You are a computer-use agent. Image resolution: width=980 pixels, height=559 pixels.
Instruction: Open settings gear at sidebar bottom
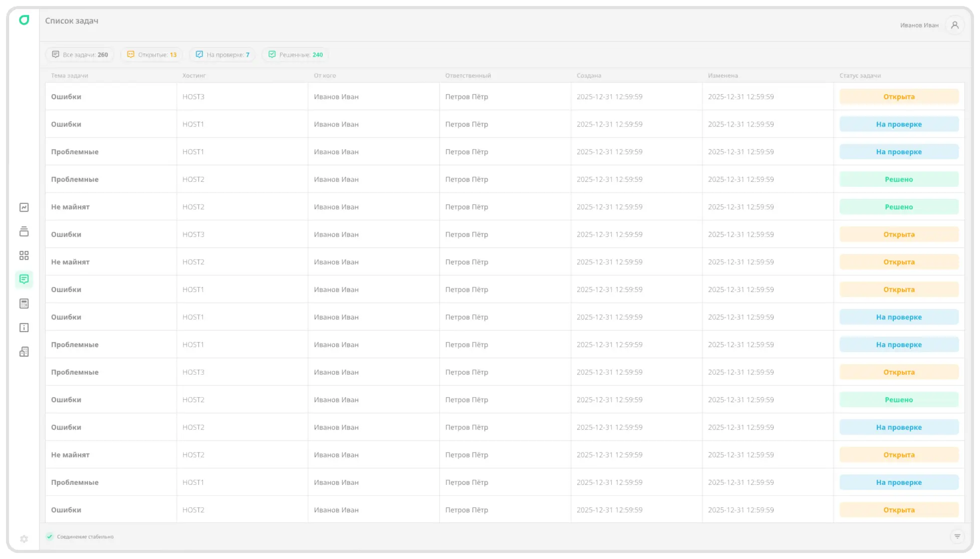pyautogui.click(x=24, y=539)
